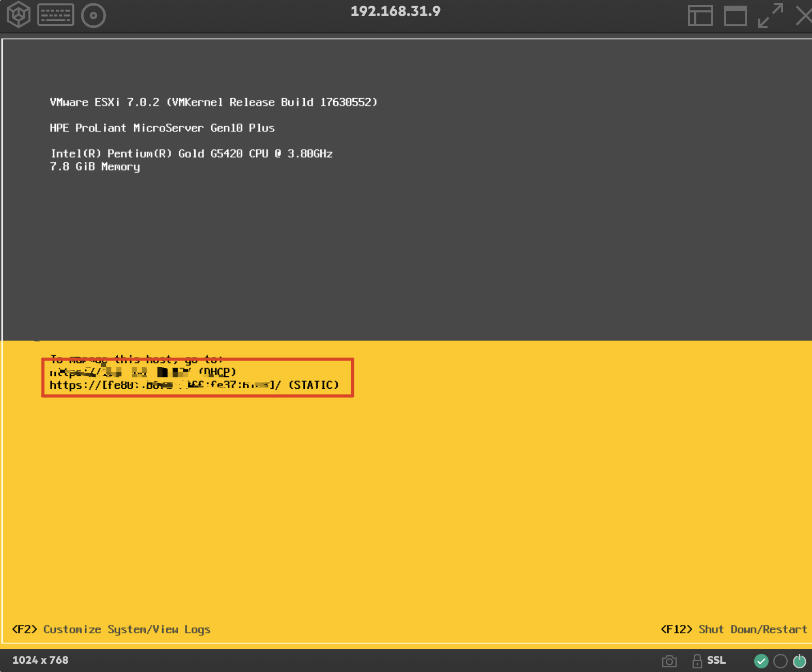This screenshot has height=672, width=812.
Task: Click the VMware ESXi 7.0.2 version line
Action: click(213, 102)
